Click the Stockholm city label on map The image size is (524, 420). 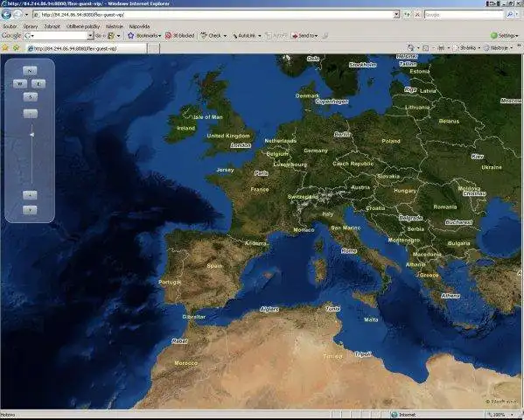362,65
